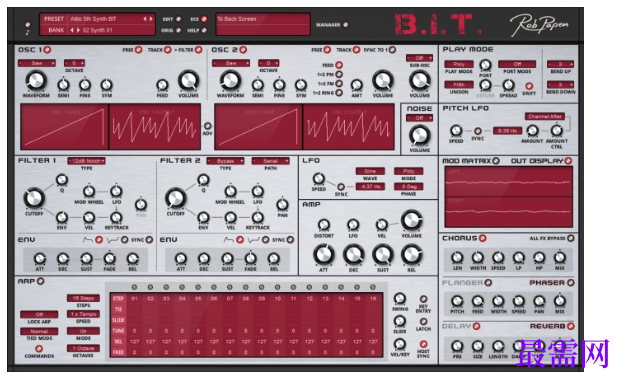
Task: Toggle the CHORUS effect on
Action: (x=483, y=238)
